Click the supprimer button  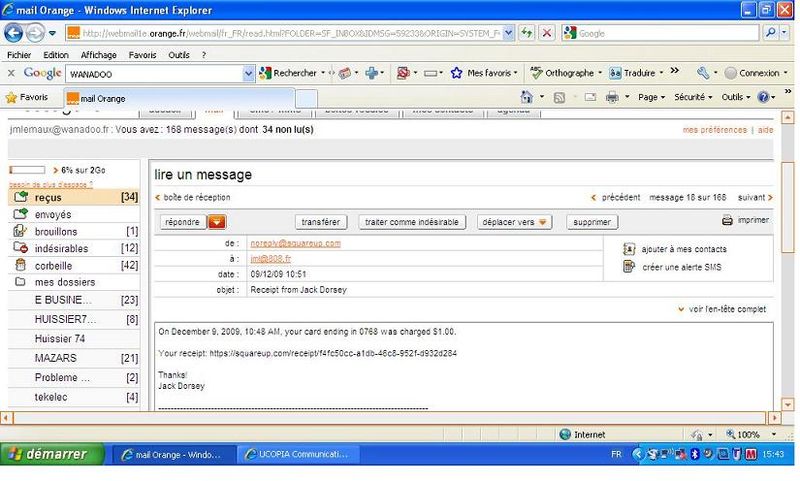click(x=591, y=222)
